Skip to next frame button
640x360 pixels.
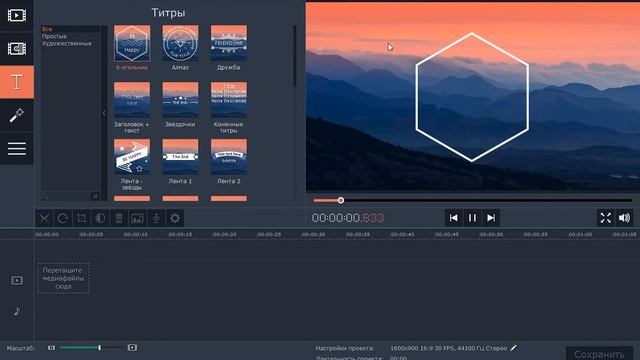491,218
